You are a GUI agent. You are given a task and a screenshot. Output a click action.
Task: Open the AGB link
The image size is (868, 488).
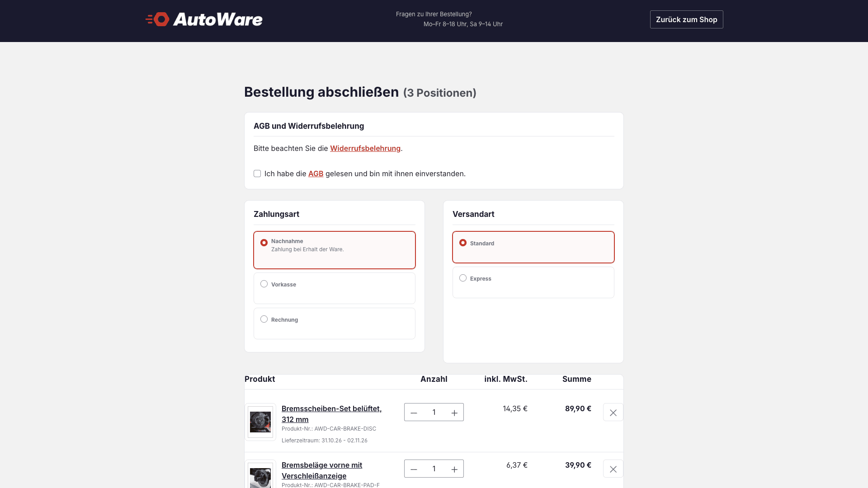pyautogui.click(x=316, y=174)
